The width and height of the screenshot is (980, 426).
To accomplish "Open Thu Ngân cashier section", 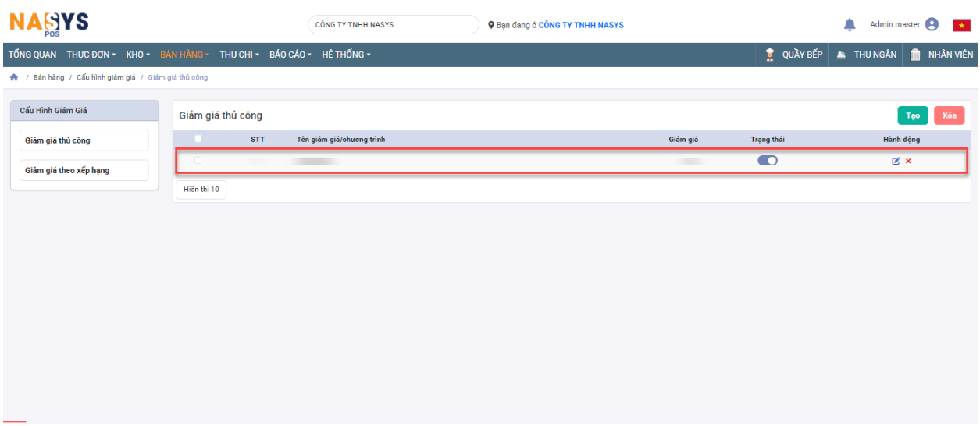I will [x=866, y=55].
